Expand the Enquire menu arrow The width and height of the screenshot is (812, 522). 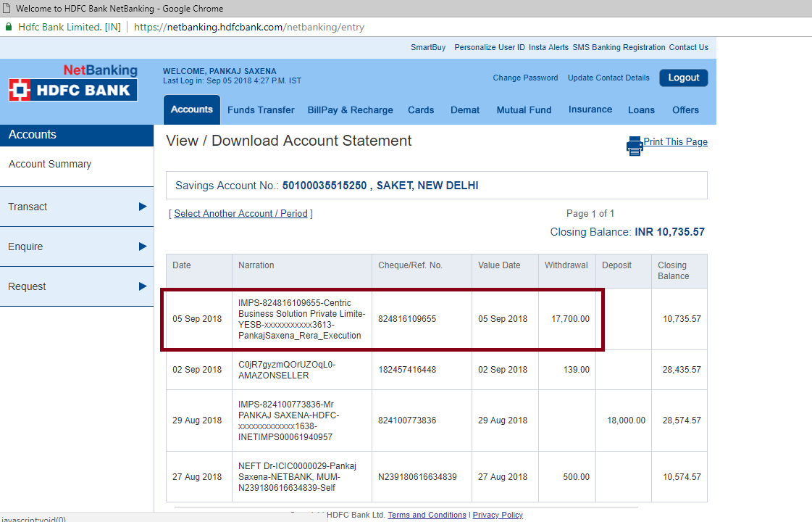[143, 246]
